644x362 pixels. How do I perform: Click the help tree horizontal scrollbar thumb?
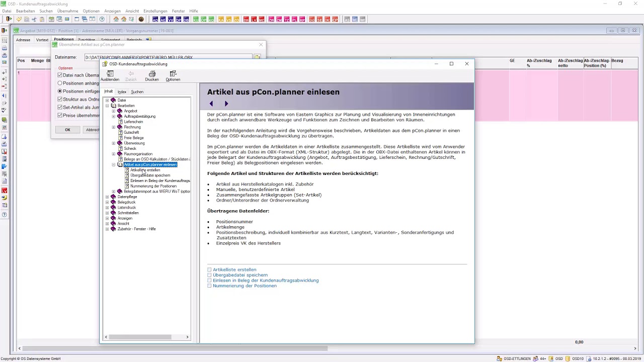coord(140,337)
